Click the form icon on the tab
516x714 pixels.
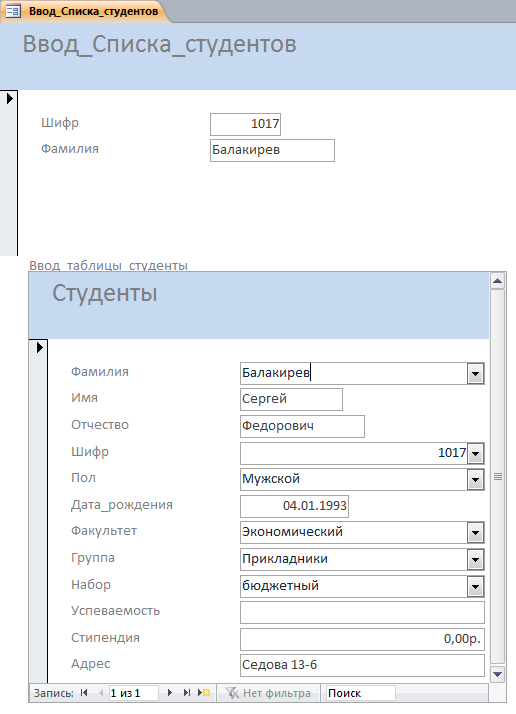[x=13, y=11]
